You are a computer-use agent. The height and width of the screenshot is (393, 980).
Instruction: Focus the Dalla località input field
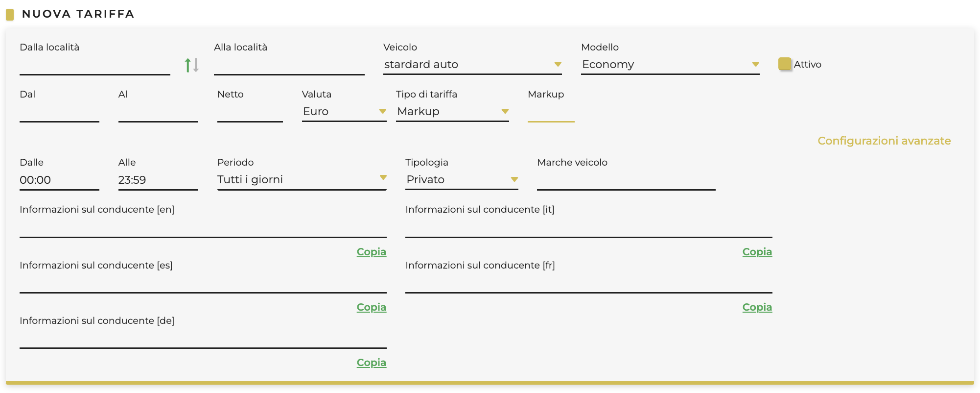pyautogui.click(x=94, y=66)
